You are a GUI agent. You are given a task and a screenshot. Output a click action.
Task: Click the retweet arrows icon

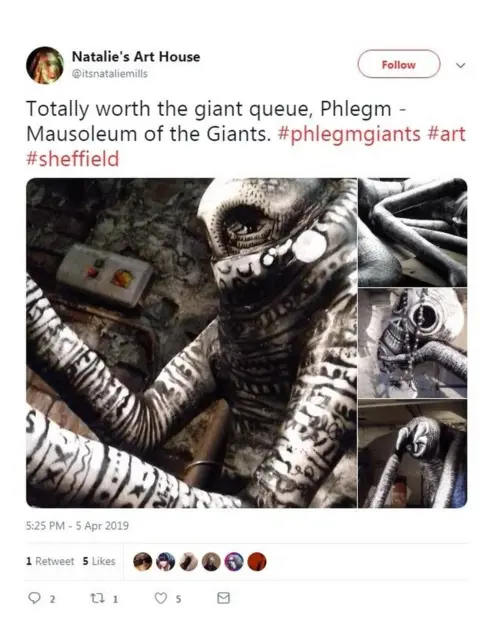tap(97, 598)
